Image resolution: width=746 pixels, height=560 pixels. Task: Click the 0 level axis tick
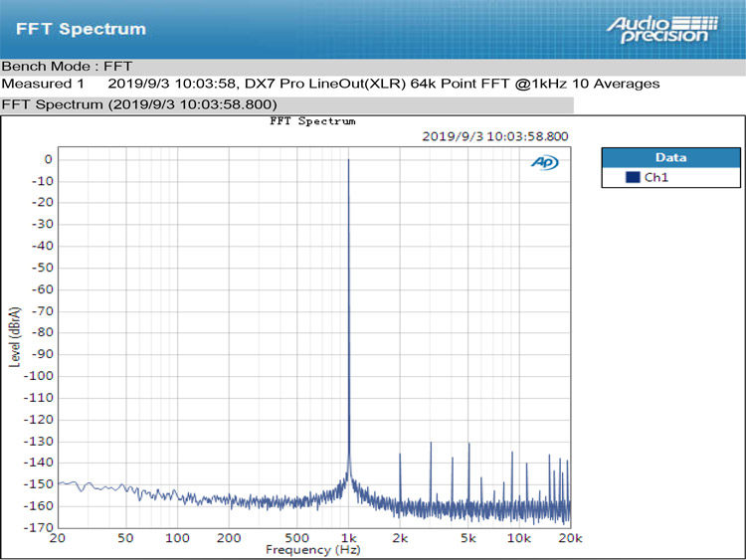48,159
